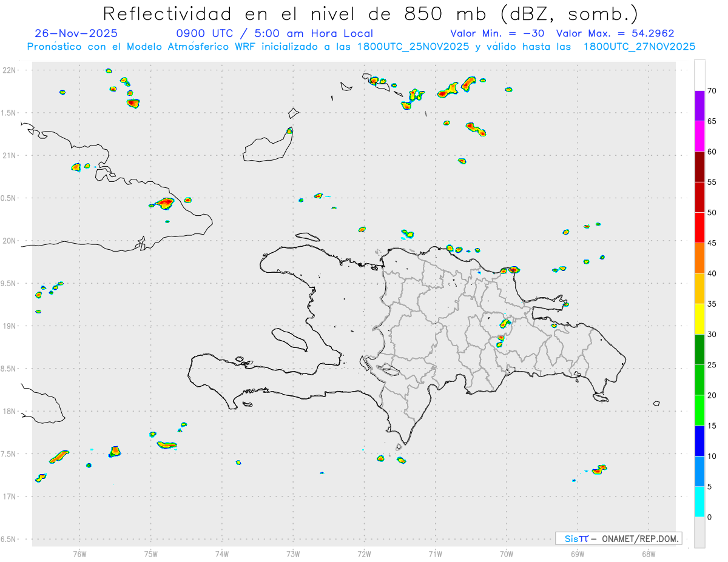Click the magenta 60-65 dBZ color bar segment
Image resolution: width=728 pixels, height=562 pixels.
[699, 136]
